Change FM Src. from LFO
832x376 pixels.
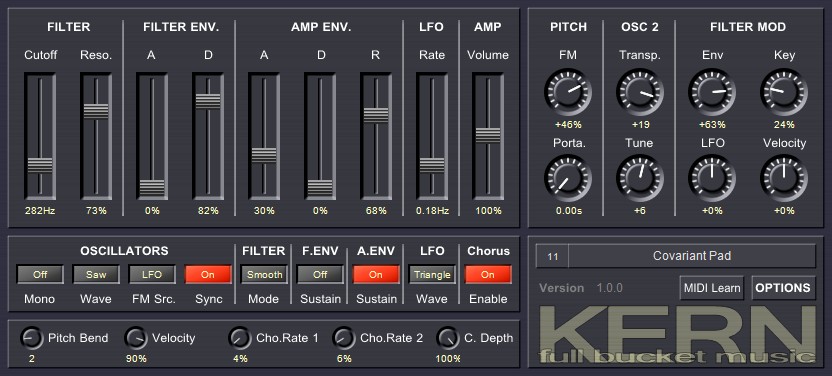[152, 275]
